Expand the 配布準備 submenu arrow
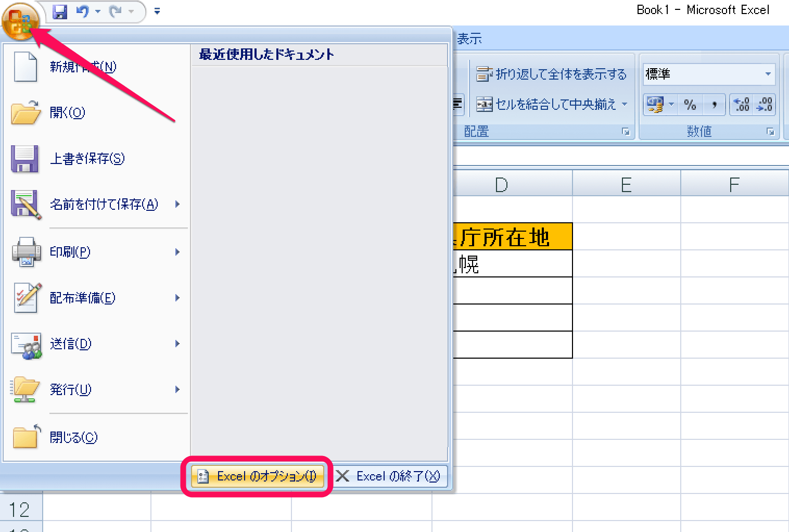The height and width of the screenshot is (532, 789). [x=177, y=298]
